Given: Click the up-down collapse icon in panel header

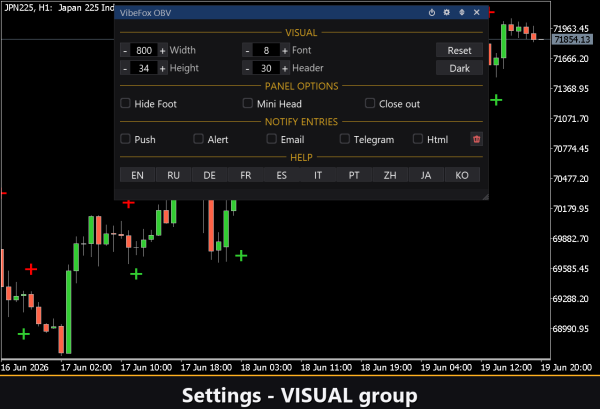Looking at the screenshot, I should coord(462,13).
